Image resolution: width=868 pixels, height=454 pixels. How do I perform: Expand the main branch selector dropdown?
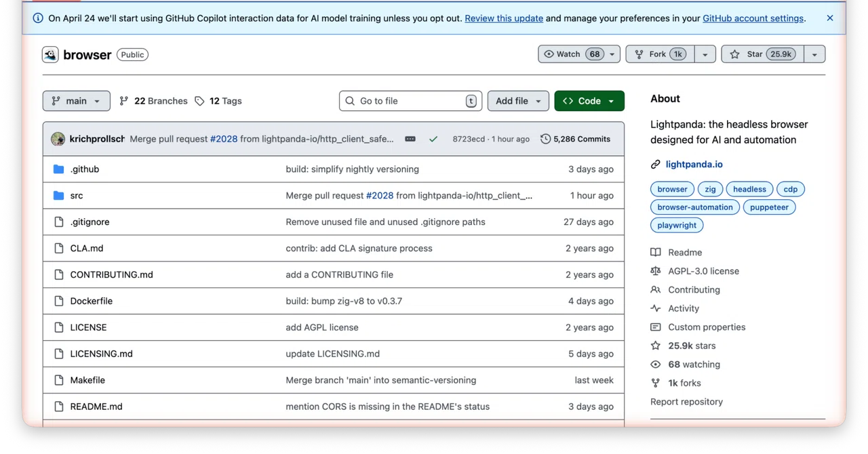coord(77,101)
